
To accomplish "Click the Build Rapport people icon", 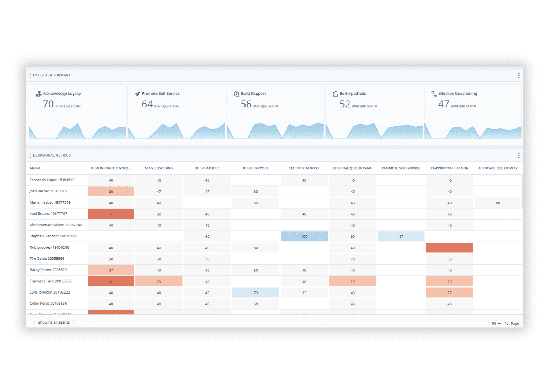I will click(x=236, y=94).
